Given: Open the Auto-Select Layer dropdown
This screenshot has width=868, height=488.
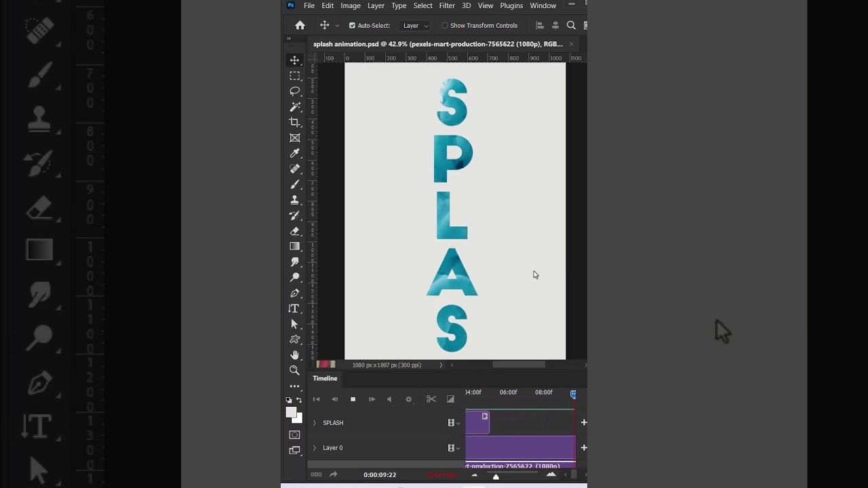Looking at the screenshot, I should point(415,26).
